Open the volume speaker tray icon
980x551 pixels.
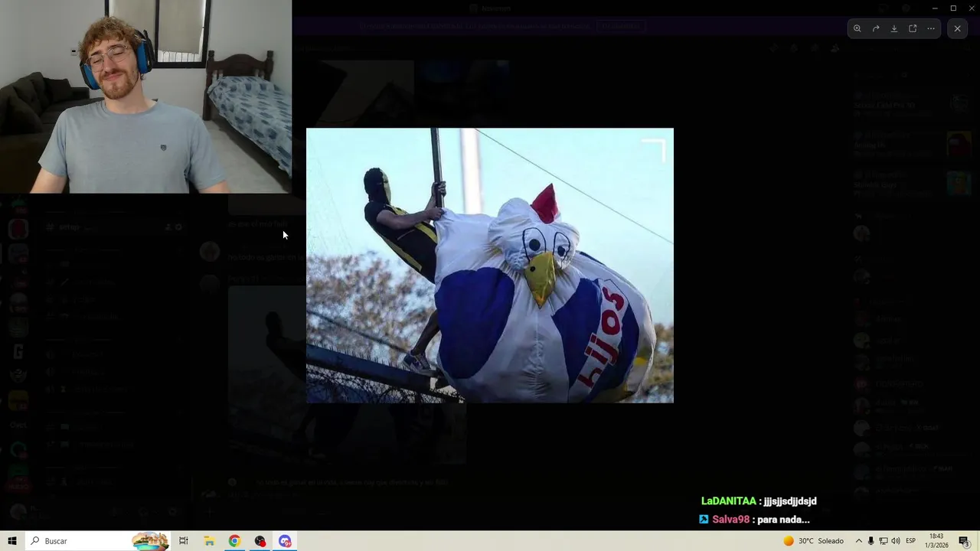(x=895, y=541)
